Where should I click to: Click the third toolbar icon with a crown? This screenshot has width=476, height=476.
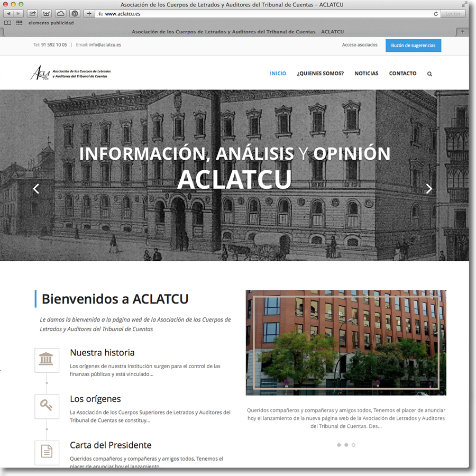click(47, 14)
